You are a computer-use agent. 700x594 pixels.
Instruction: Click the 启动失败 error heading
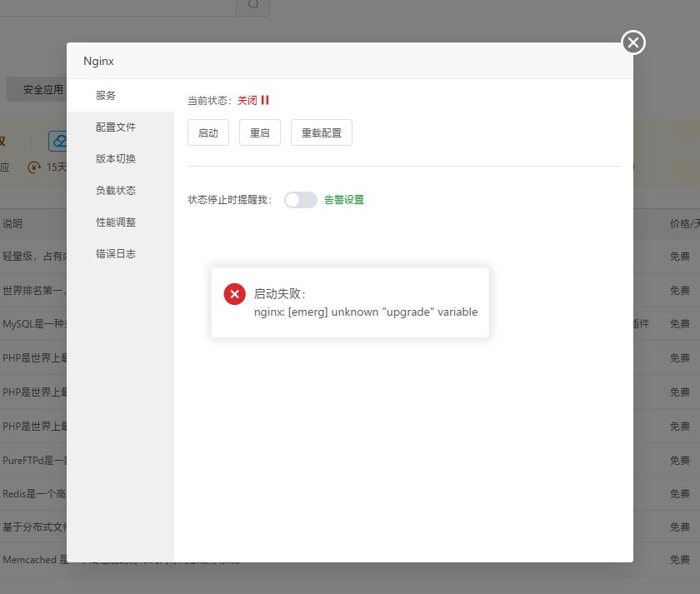[x=280, y=293]
